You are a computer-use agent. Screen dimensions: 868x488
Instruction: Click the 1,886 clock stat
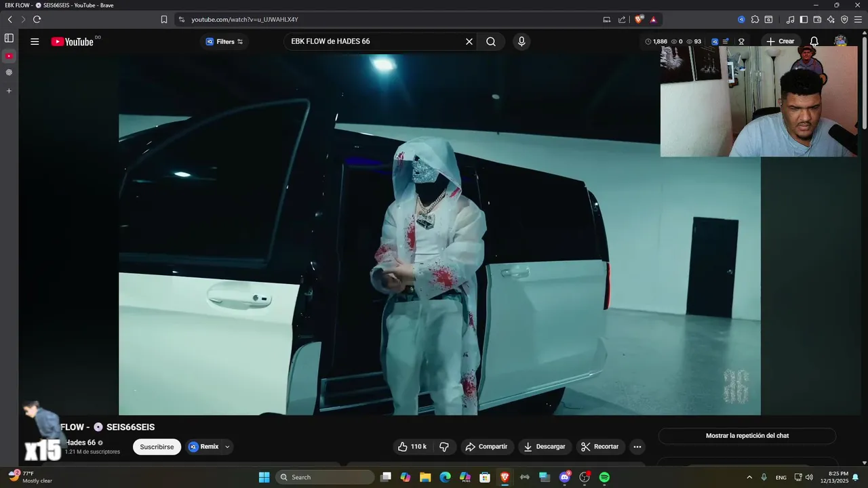656,41
